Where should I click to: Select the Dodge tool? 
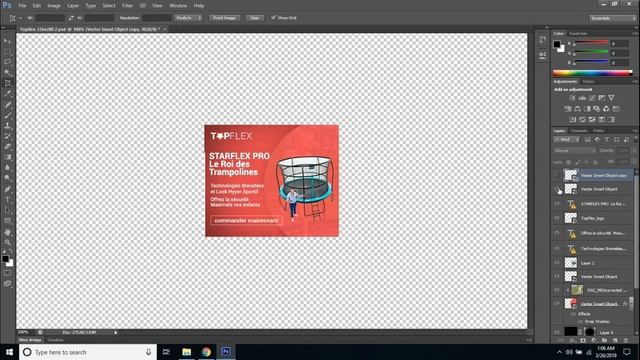pos(7,178)
